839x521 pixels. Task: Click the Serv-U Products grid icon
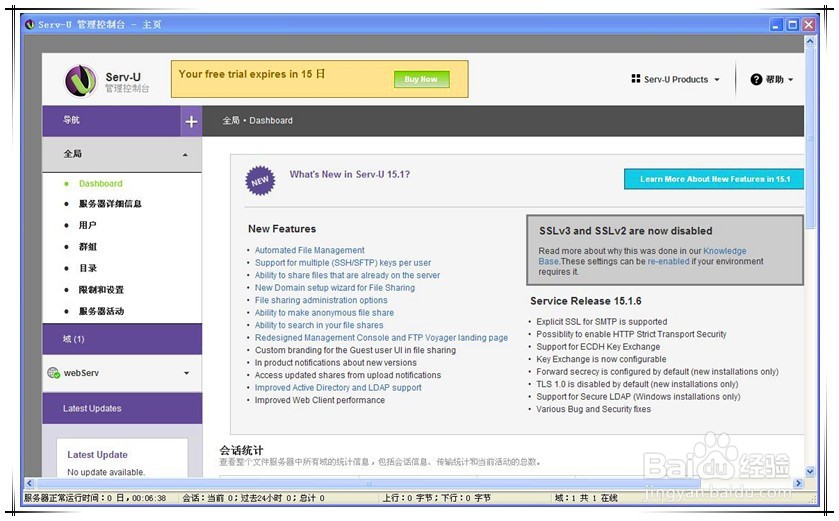click(636, 79)
